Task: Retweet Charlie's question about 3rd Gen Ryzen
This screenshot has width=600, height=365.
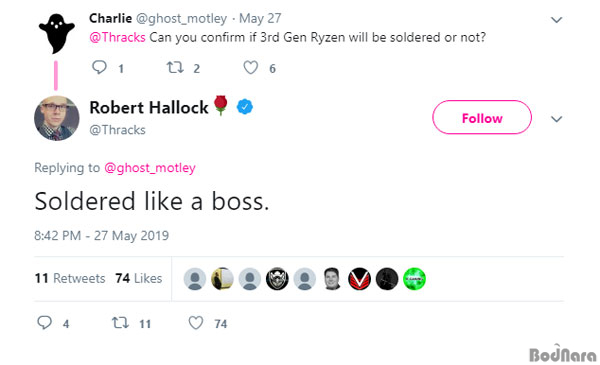Action: (175, 68)
